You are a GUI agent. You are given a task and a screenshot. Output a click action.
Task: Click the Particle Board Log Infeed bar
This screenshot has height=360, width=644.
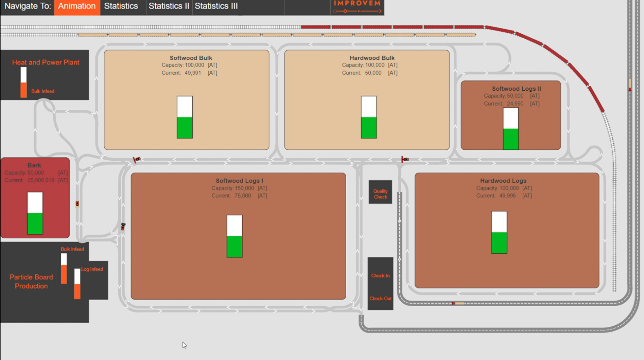[x=77, y=284]
